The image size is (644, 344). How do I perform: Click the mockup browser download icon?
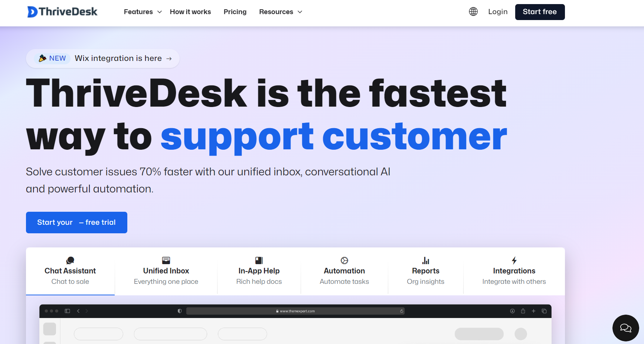pyautogui.click(x=512, y=311)
